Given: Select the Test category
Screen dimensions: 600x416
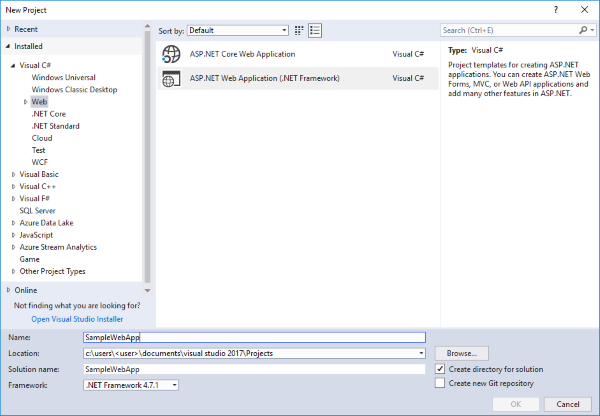Looking at the screenshot, I should click(38, 150).
